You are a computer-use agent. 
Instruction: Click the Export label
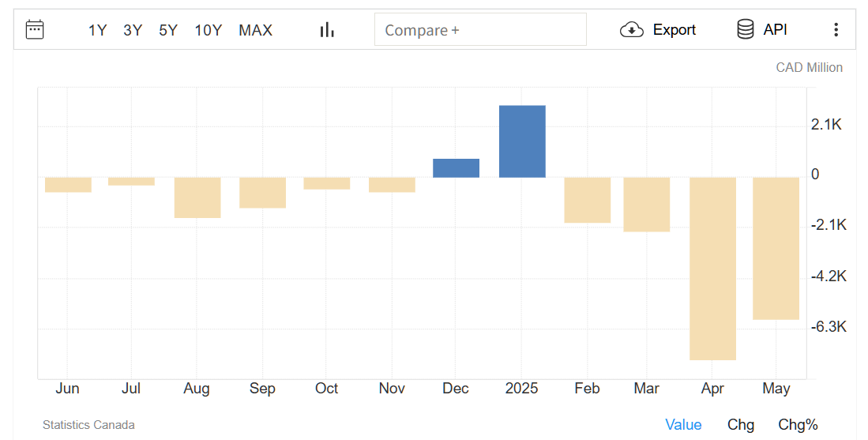click(x=674, y=30)
